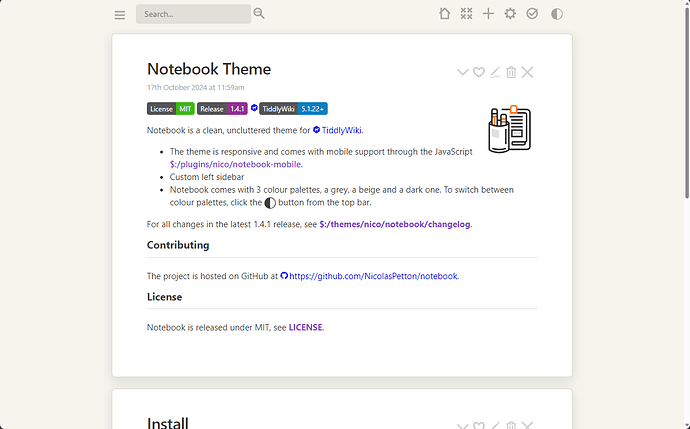Viewport: 690px width, 429px height.
Task: Click the Release 1.4.1 badge
Action: pos(222,109)
